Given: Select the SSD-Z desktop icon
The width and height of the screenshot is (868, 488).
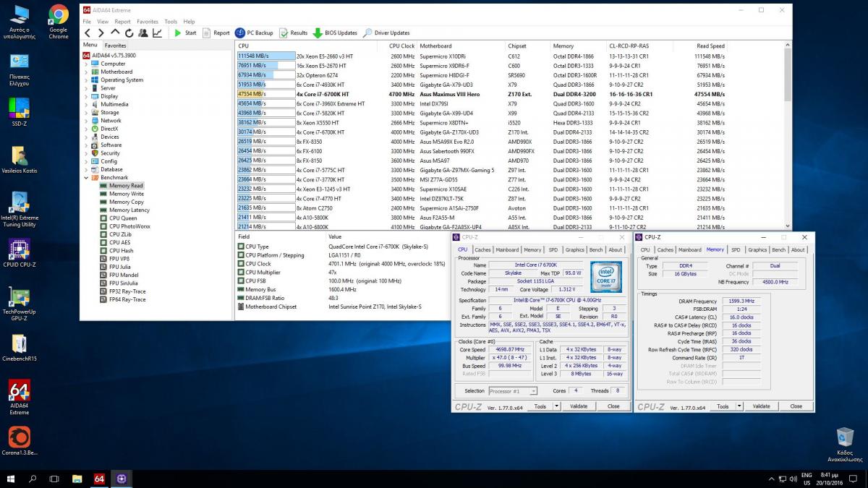Looking at the screenshot, I should coord(19,112).
